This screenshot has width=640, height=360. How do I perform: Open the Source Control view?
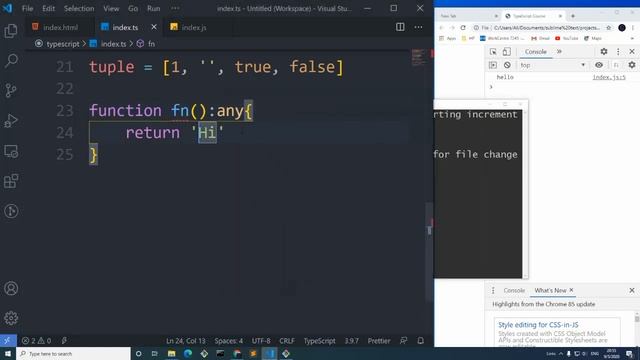(x=11, y=90)
